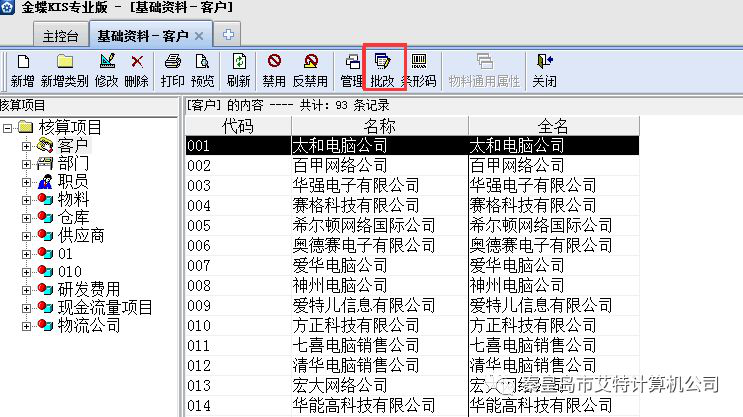Click the 打印 (print) icon
The image size is (743, 417).
(x=172, y=62)
